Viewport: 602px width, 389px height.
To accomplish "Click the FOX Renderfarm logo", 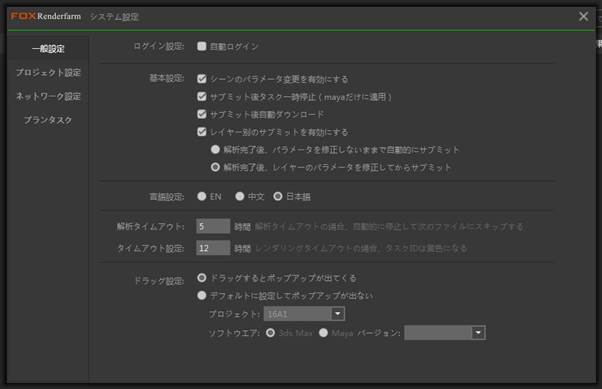I will coord(46,16).
